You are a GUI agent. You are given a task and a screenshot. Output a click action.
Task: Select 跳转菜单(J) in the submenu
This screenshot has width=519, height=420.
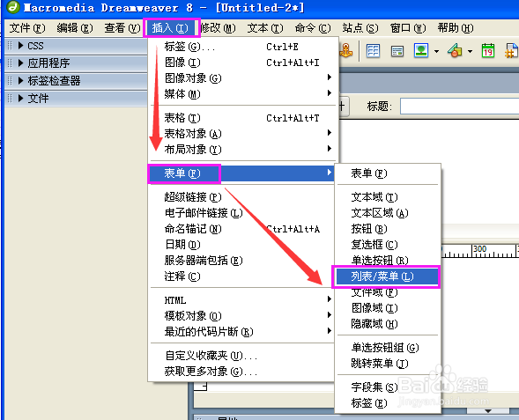click(388, 364)
